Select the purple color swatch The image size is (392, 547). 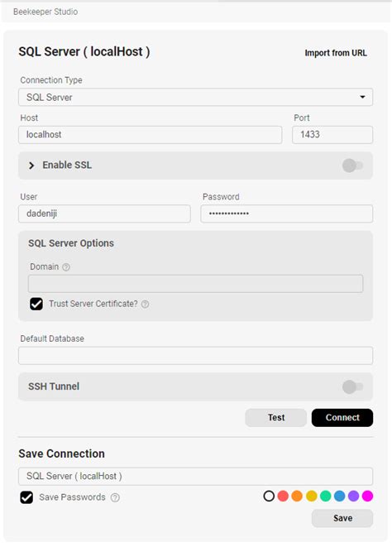353,496
